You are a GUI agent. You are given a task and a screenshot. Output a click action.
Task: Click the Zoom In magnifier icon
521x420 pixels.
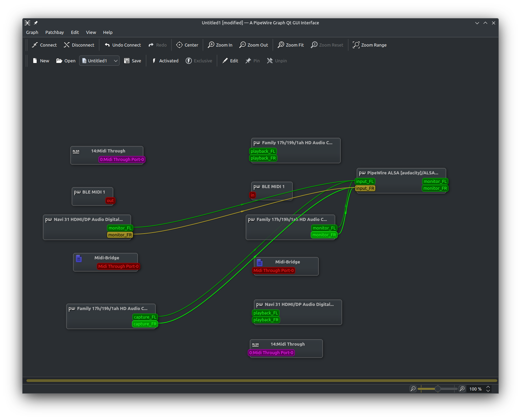pos(211,45)
